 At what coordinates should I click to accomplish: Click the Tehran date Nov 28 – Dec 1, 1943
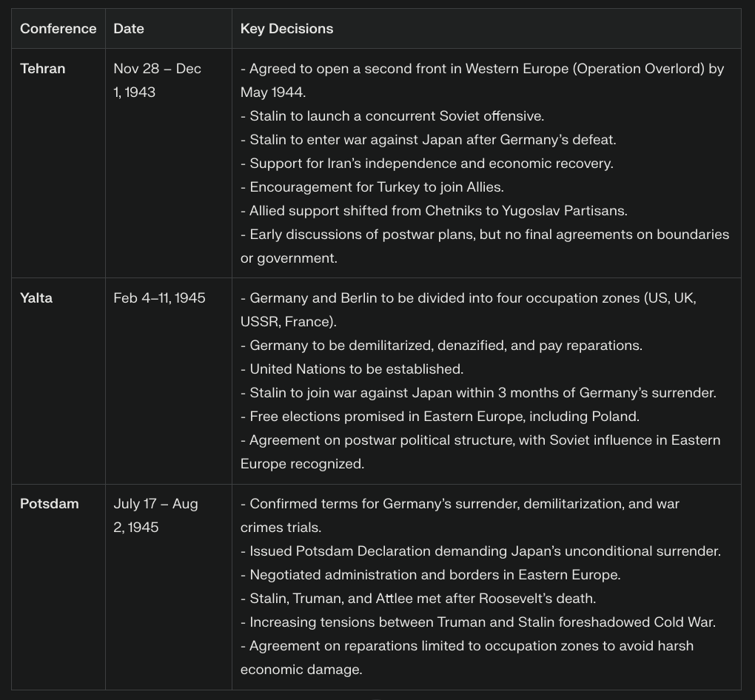tap(157, 80)
